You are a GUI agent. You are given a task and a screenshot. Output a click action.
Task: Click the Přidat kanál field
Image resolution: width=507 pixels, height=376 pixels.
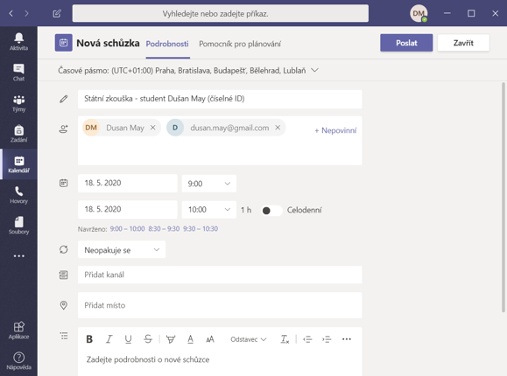point(220,275)
